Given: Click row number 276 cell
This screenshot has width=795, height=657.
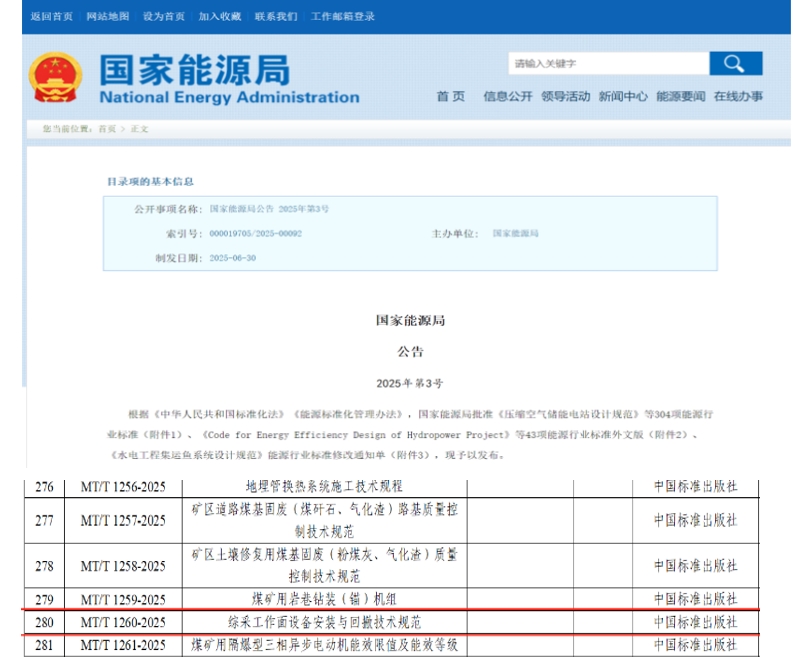Looking at the screenshot, I should click(x=45, y=487).
